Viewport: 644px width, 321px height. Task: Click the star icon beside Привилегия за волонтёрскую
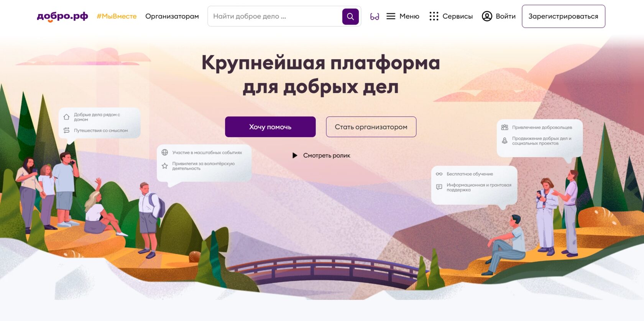(165, 166)
